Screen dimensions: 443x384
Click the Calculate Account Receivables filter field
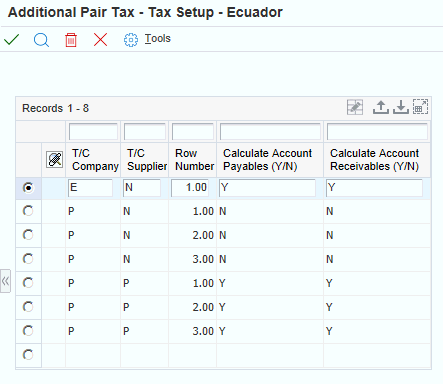(377, 132)
